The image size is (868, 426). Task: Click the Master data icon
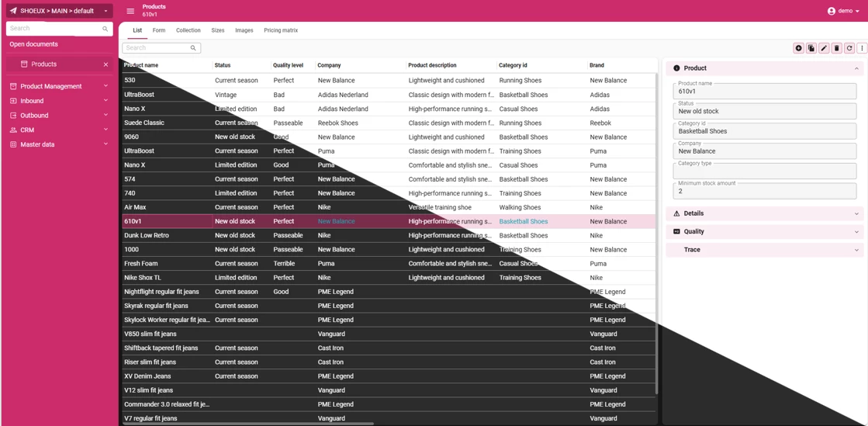click(13, 144)
